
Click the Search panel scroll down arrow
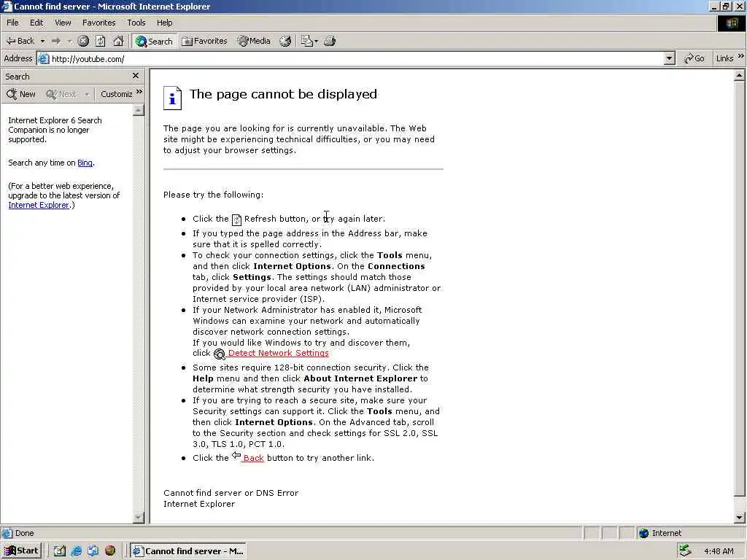click(x=138, y=517)
